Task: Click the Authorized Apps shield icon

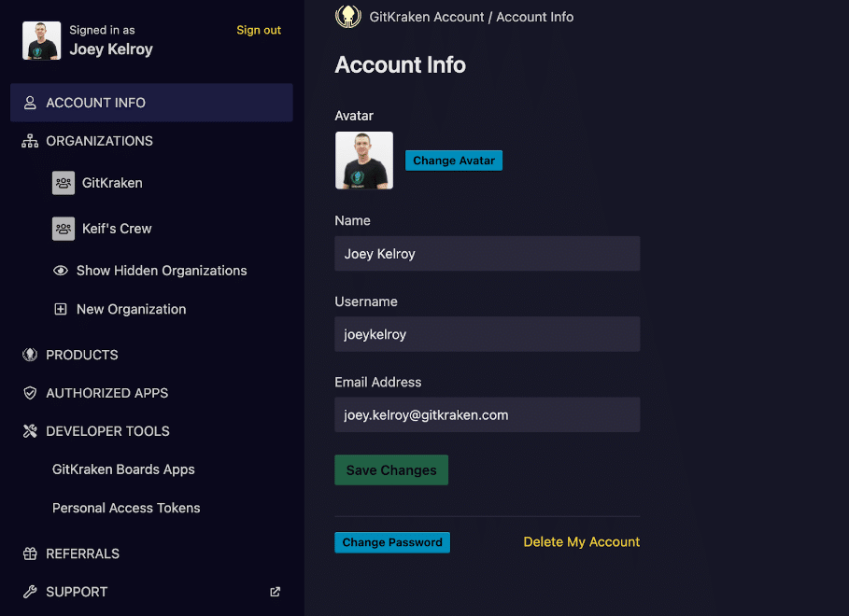Action: [x=30, y=393]
